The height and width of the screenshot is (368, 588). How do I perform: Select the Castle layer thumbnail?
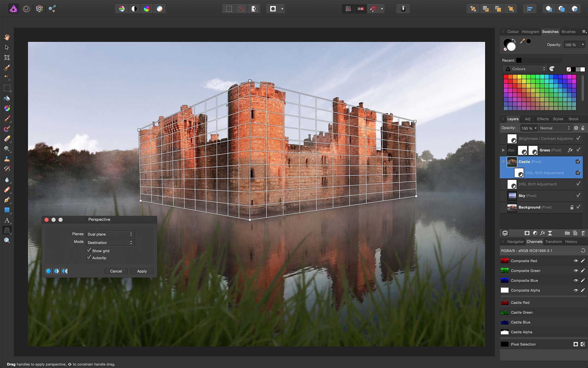click(x=512, y=161)
